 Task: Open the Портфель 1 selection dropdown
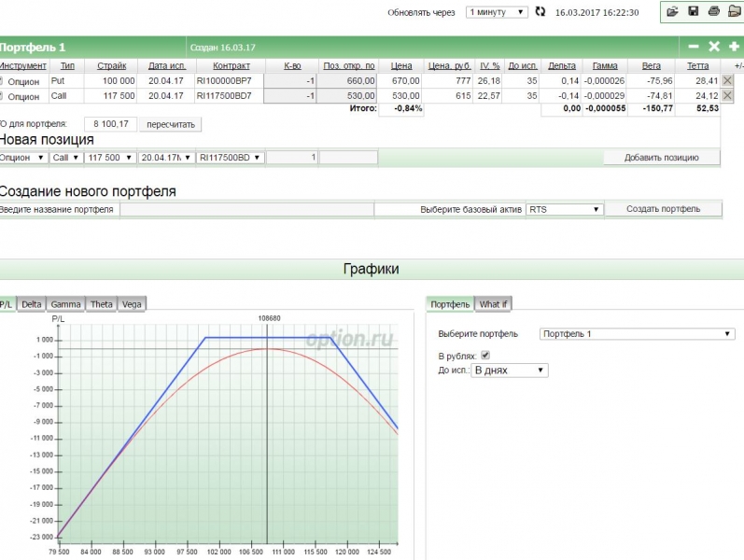click(637, 334)
